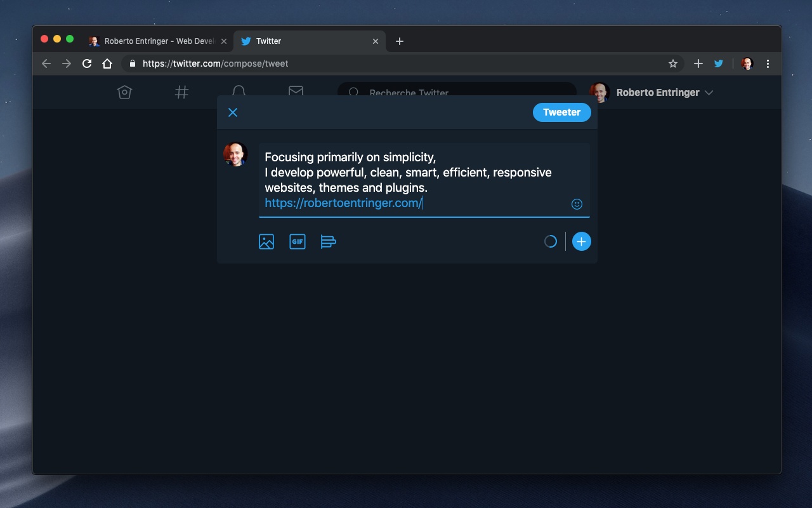Add an image to the tweet
This screenshot has width=812, height=508.
266,242
